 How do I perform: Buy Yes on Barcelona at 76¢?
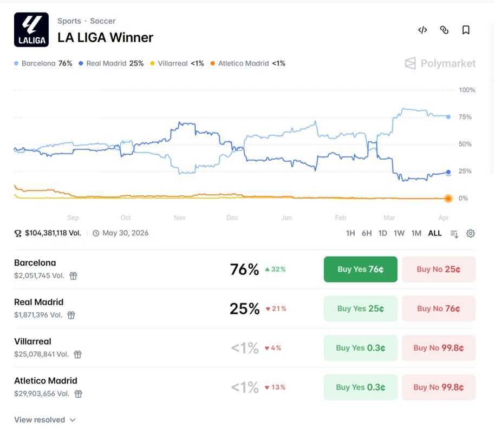[x=360, y=269]
